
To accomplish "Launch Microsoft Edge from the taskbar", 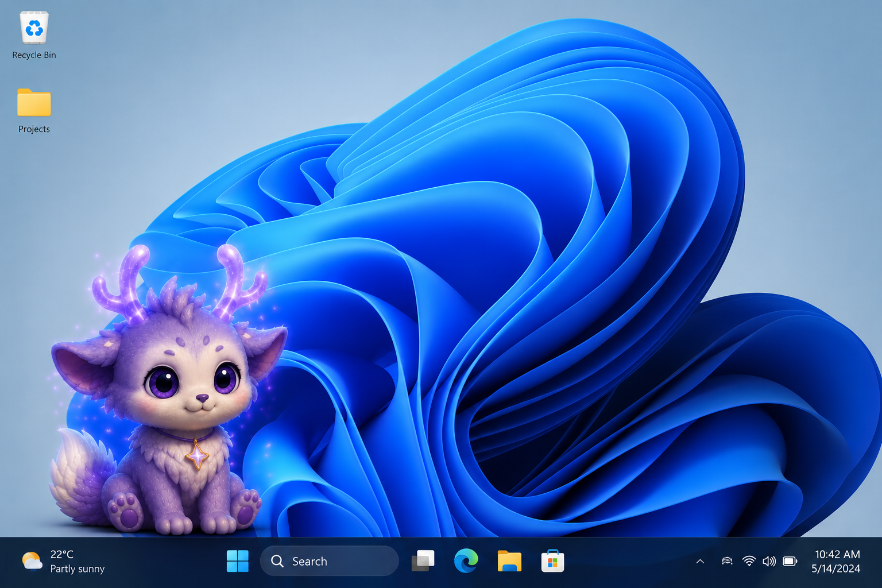I will (x=466, y=561).
